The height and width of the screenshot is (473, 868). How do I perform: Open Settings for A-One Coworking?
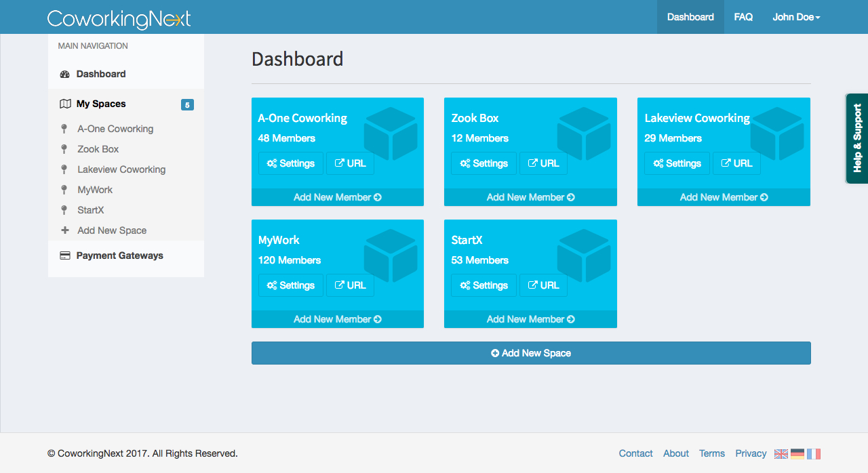[291, 163]
